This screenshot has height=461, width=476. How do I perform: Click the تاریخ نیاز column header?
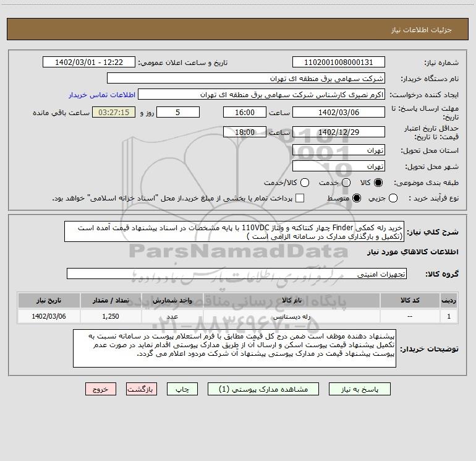point(49,300)
